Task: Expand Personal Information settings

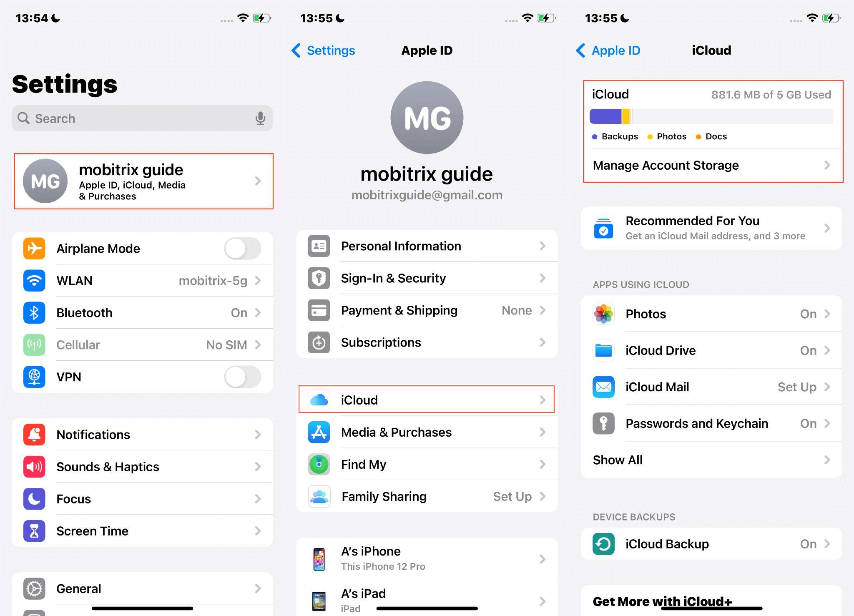Action: click(x=427, y=246)
